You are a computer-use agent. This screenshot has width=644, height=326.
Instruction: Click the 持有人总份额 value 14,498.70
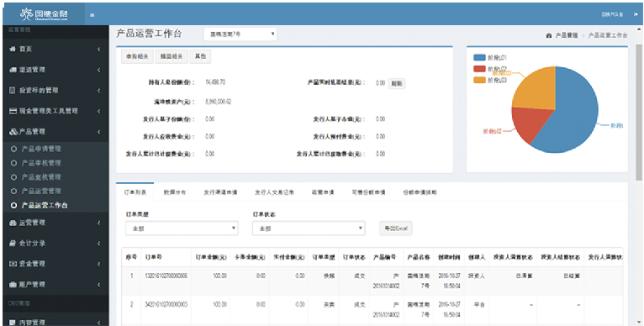215,82
